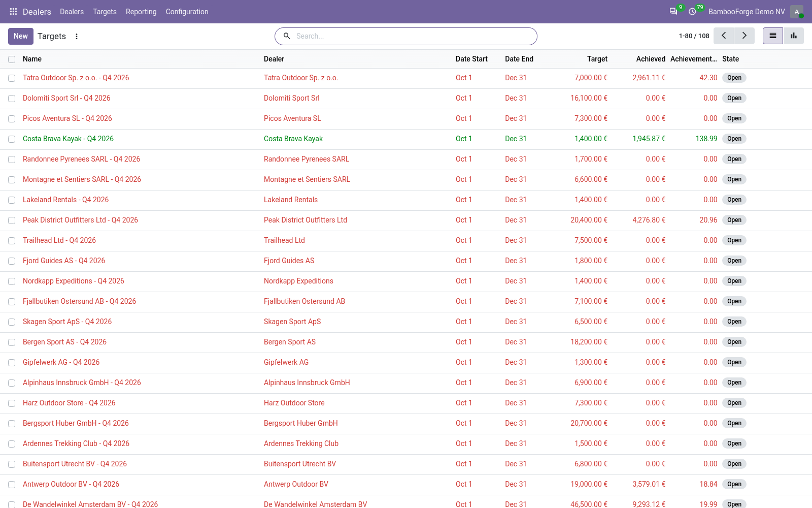Sort by the Date Start column
The image size is (812, 508).
[471, 59]
